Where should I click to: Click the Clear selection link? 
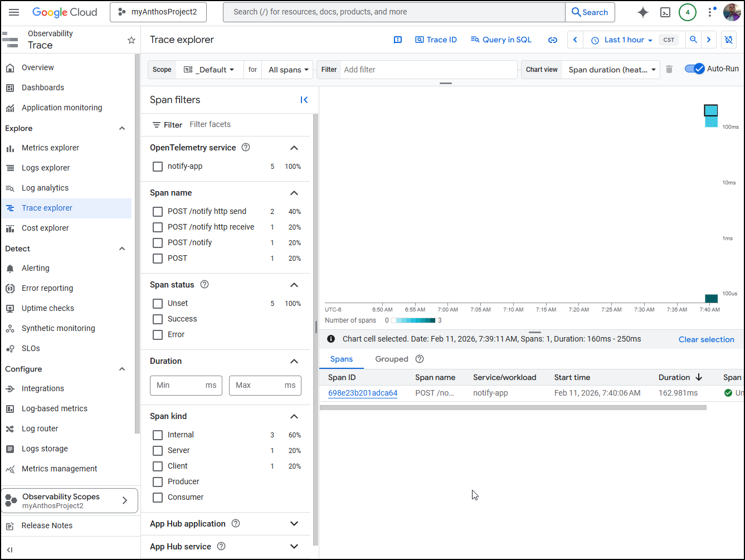(x=706, y=339)
